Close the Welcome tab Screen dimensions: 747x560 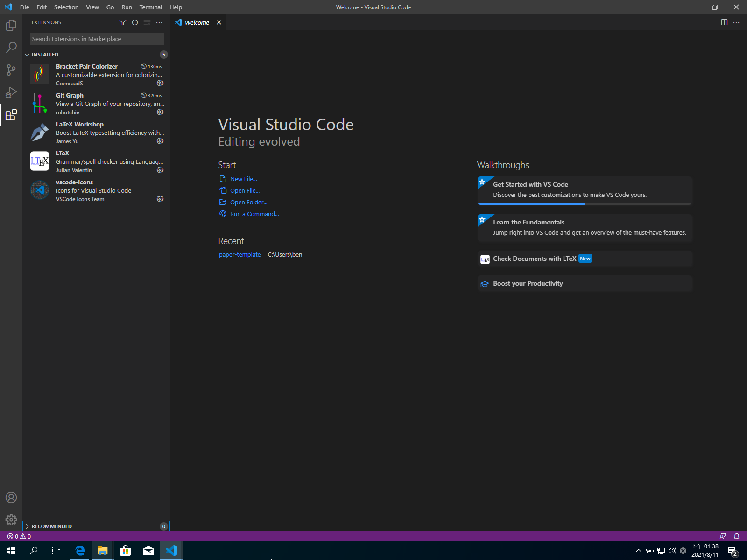tap(219, 22)
